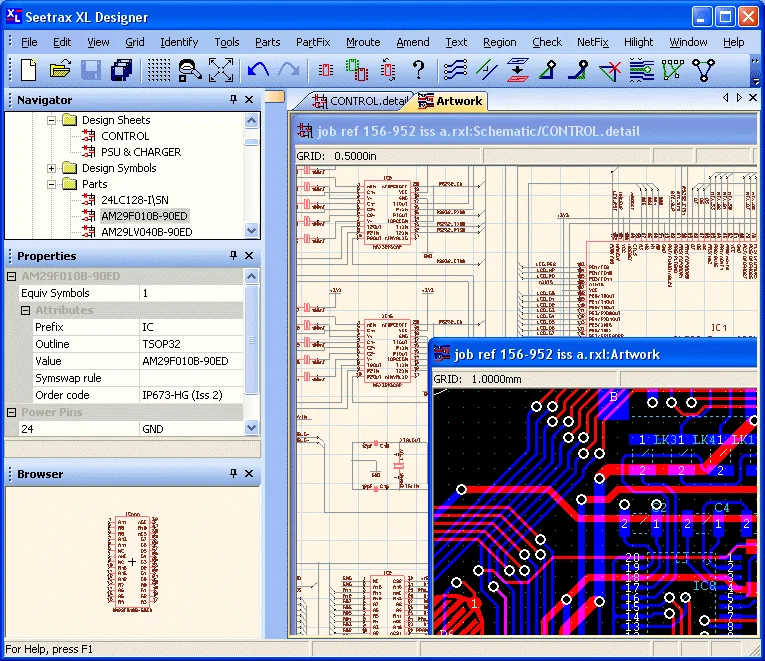Collapse the AM29F010B-90ED properties section
Screen dimensions: 765x661
point(11,277)
